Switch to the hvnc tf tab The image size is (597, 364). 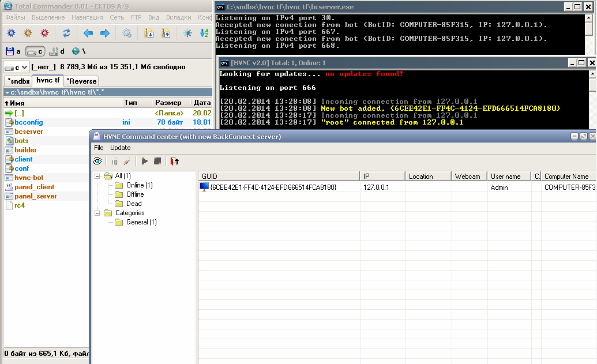coord(48,80)
